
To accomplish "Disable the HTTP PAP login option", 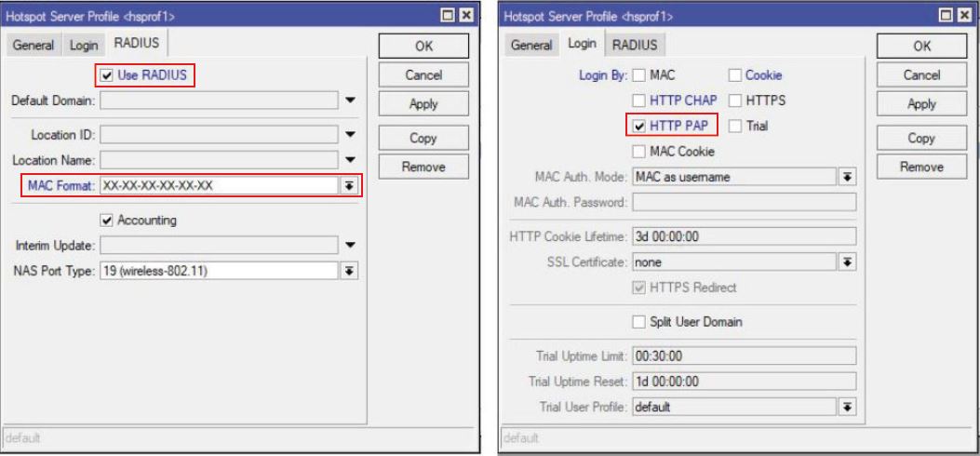I will (639, 125).
